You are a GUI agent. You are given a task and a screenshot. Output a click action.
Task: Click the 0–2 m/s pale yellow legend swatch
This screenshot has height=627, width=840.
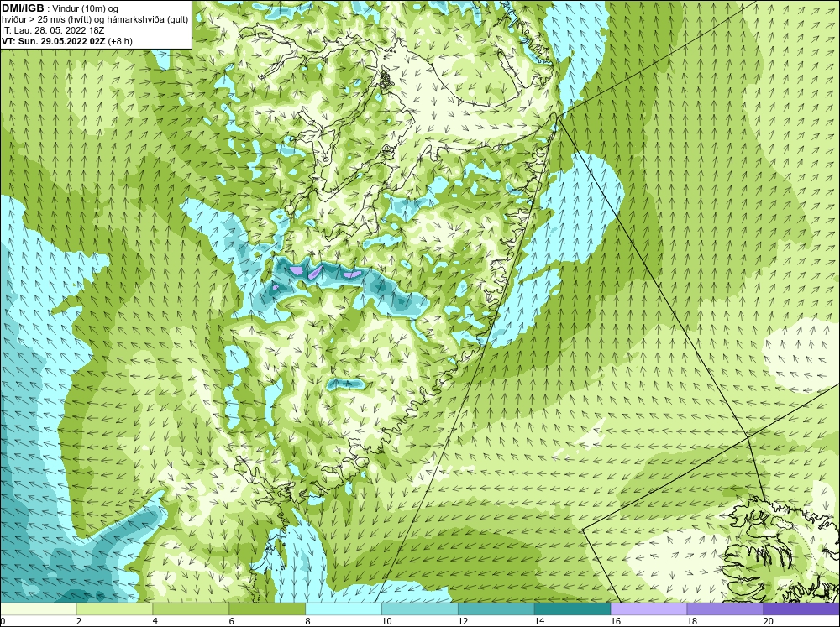pyautogui.click(x=38, y=609)
